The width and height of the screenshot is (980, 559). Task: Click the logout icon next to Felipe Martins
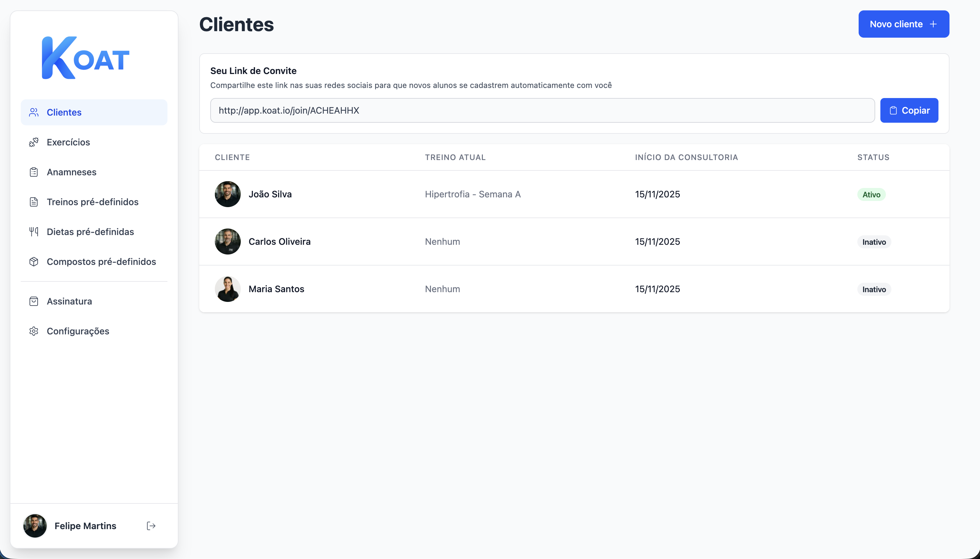[151, 526]
